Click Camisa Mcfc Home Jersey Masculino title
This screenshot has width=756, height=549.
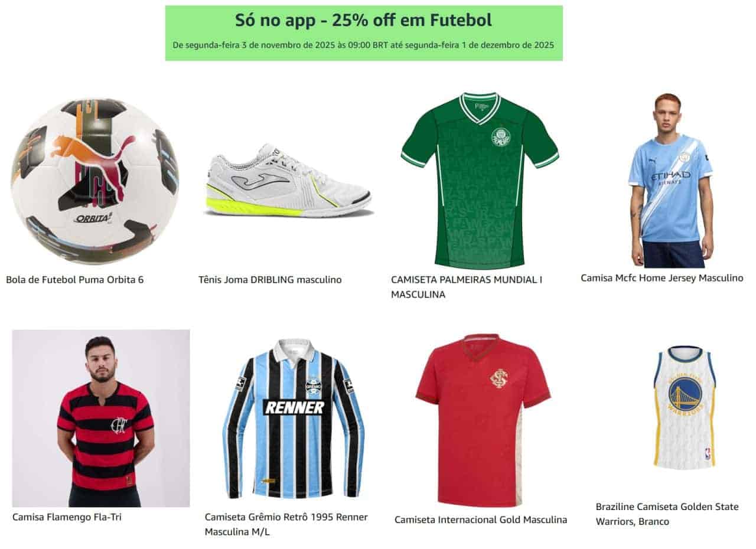[x=662, y=277]
